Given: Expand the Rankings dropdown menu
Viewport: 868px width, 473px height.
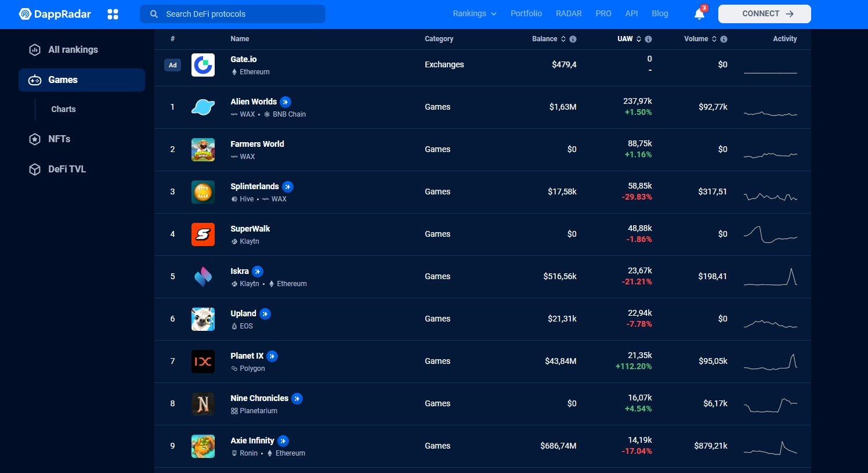Looking at the screenshot, I should pos(475,13).
